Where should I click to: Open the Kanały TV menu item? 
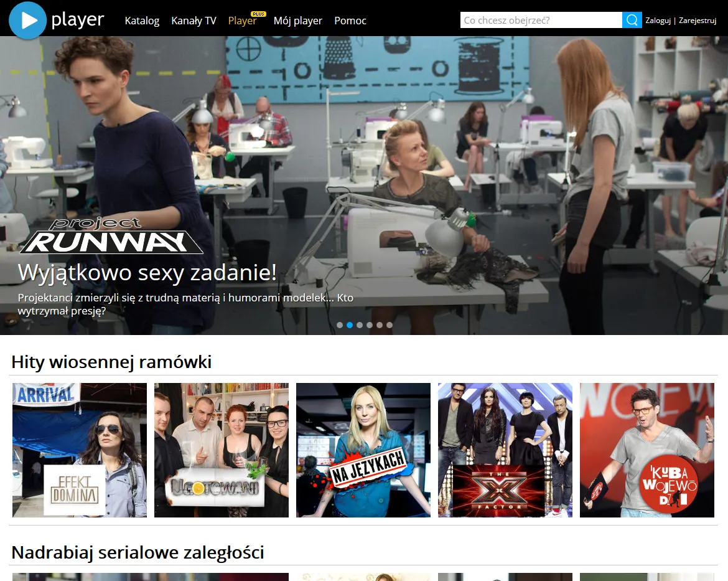[194, 21]
